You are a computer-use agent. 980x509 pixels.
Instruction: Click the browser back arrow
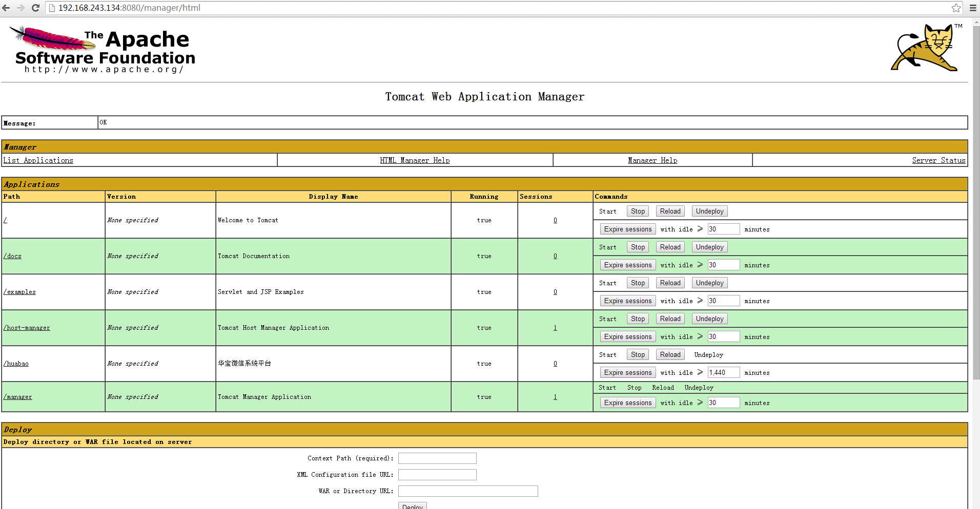pyautogui.click(x=6, y=8)
